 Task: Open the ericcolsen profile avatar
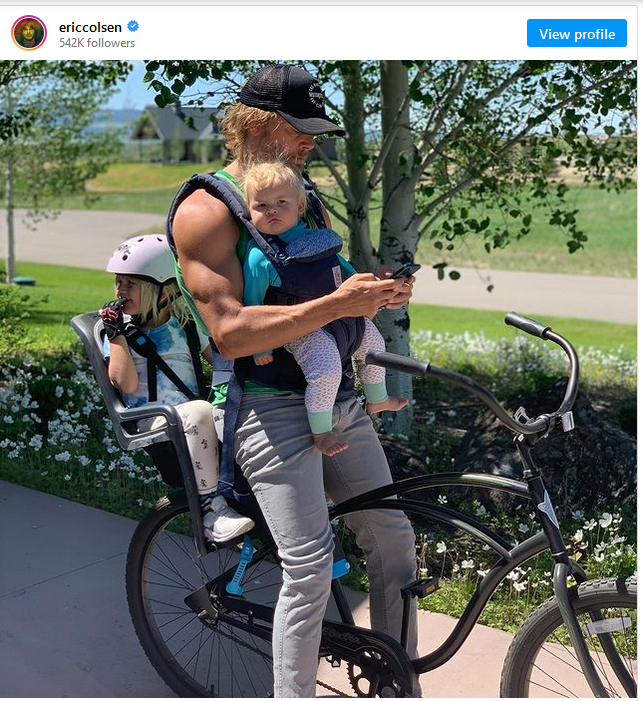tap(29, 33)
